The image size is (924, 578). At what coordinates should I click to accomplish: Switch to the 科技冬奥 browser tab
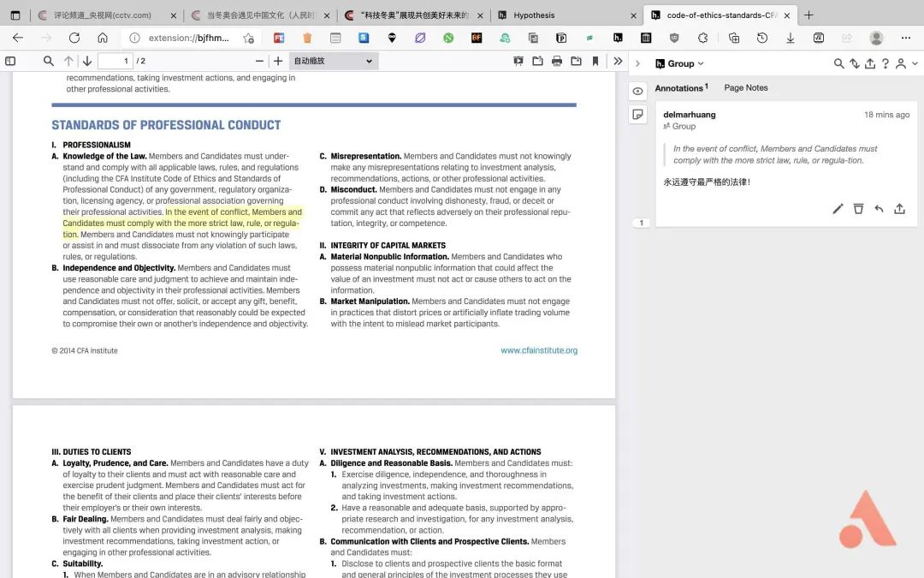click(x=414, y=15)
